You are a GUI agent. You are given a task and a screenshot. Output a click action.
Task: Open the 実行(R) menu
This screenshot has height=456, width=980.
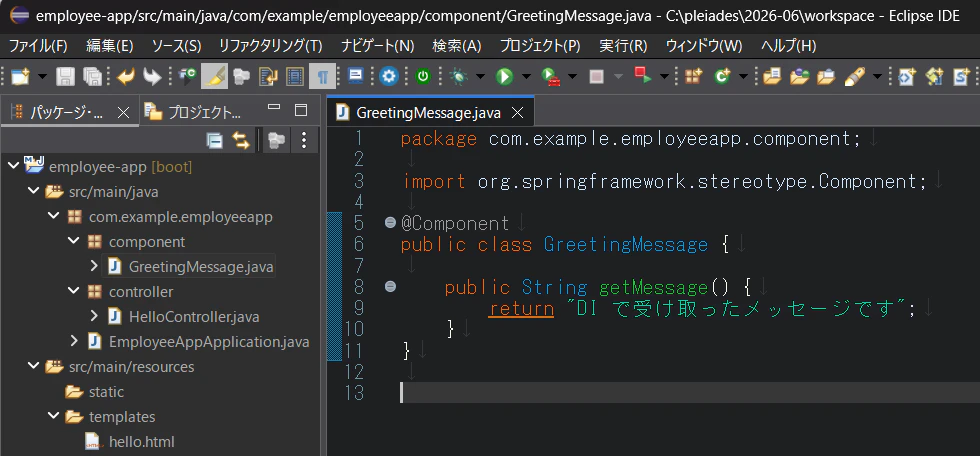(623, 46)
